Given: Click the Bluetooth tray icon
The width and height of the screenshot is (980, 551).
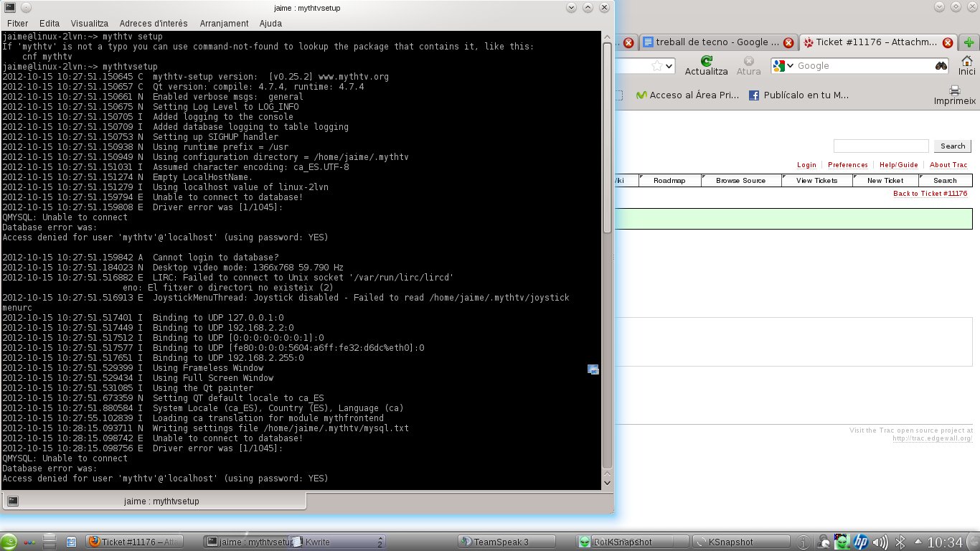Looking at the screenshot, I should [x=899, y=542].
